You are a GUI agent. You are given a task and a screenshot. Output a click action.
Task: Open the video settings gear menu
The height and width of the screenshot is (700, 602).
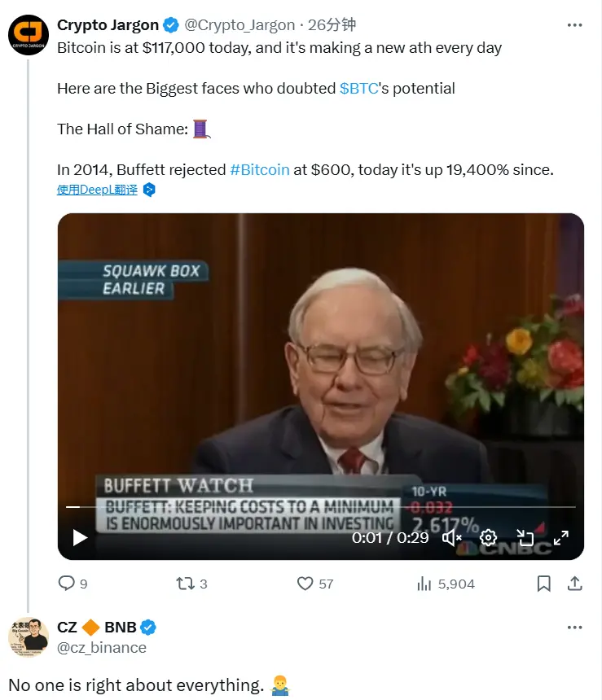[x=488, y=538]
